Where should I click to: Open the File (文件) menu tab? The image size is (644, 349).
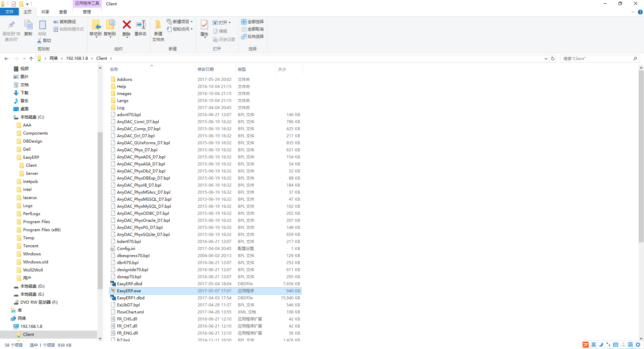click(x=10, y=12)
